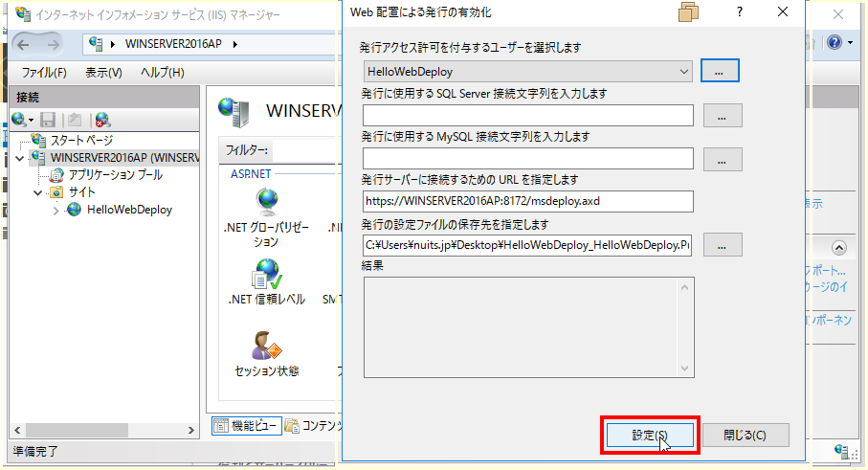The image size is (868, 470).
Task: Click the help question mark icon in IIS Manager
Action: pos(835,42)
